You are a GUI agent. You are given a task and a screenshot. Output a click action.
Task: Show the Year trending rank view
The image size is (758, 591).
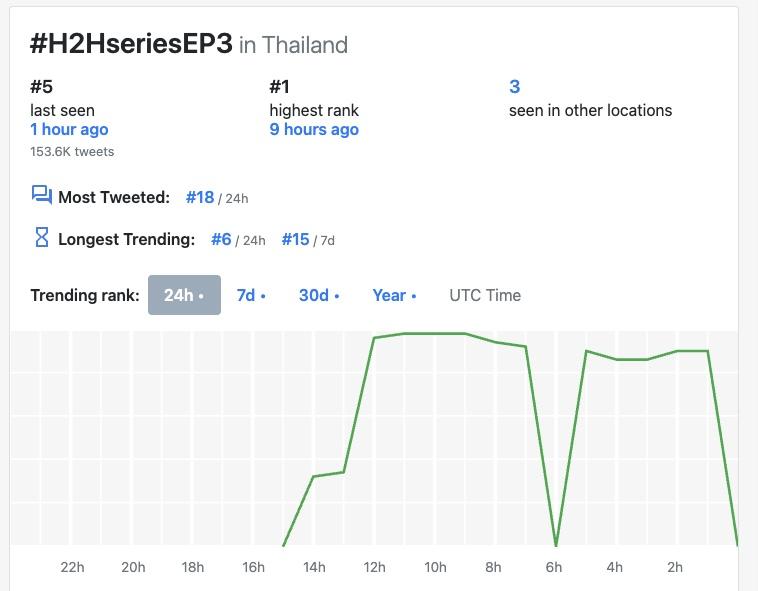(394, 295)
